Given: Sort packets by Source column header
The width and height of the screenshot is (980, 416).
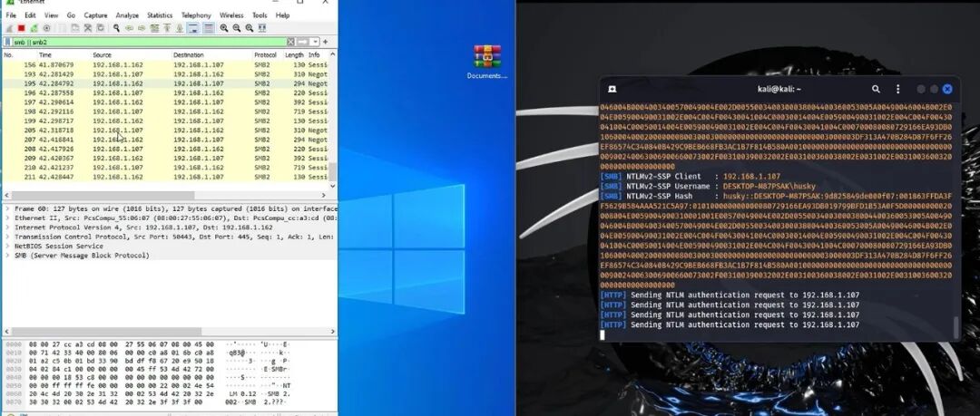Looking at the screenshot, I should click(x=132, y=55).
